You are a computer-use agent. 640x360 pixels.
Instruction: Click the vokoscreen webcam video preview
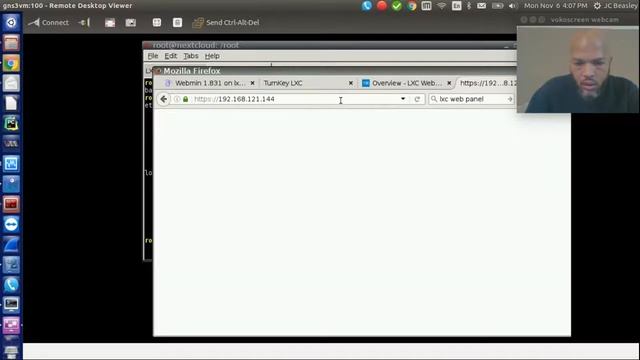pos(578,69)
